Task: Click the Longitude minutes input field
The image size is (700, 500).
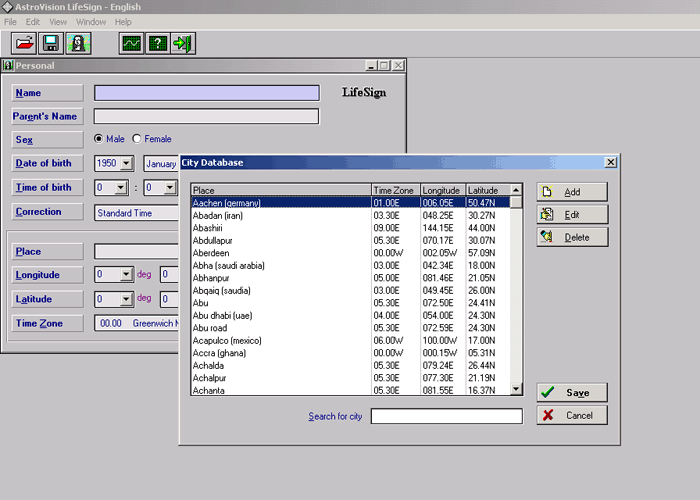Action: [170, 274]
